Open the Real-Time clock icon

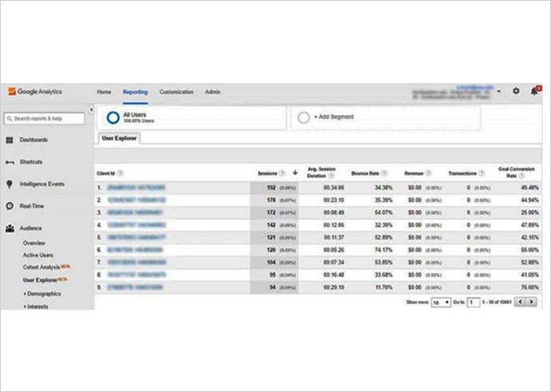[x=10, y=206]
